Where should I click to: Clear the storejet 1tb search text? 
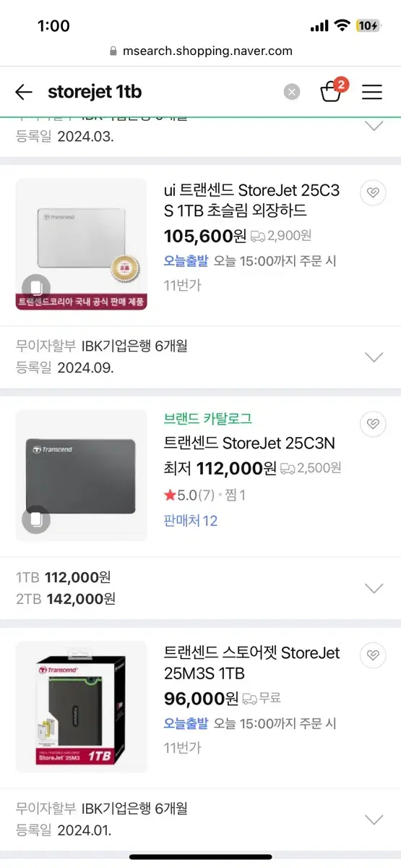click(x=291, y=92)
